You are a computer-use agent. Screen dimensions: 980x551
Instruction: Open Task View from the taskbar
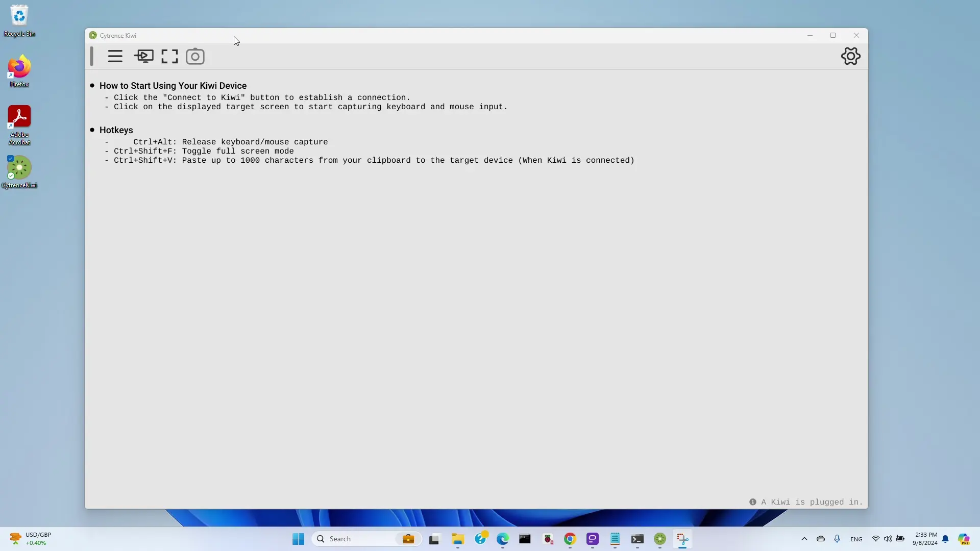point(434,539)
